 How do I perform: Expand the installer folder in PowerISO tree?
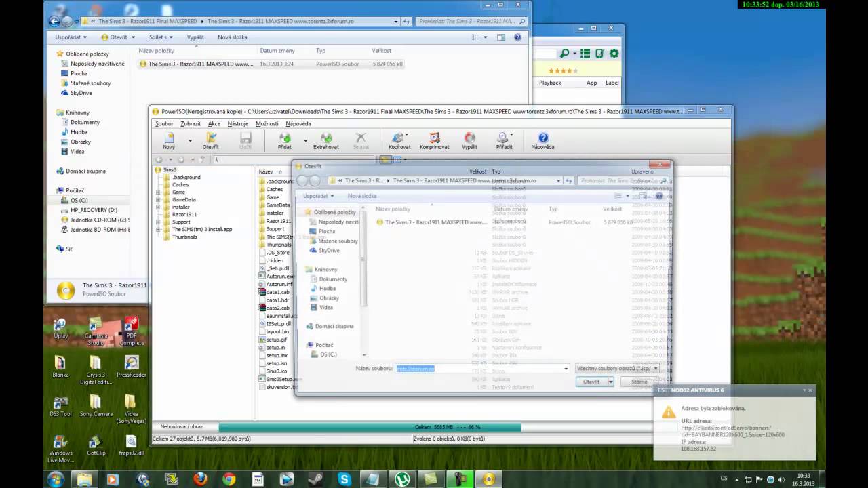tap(158, 207)
